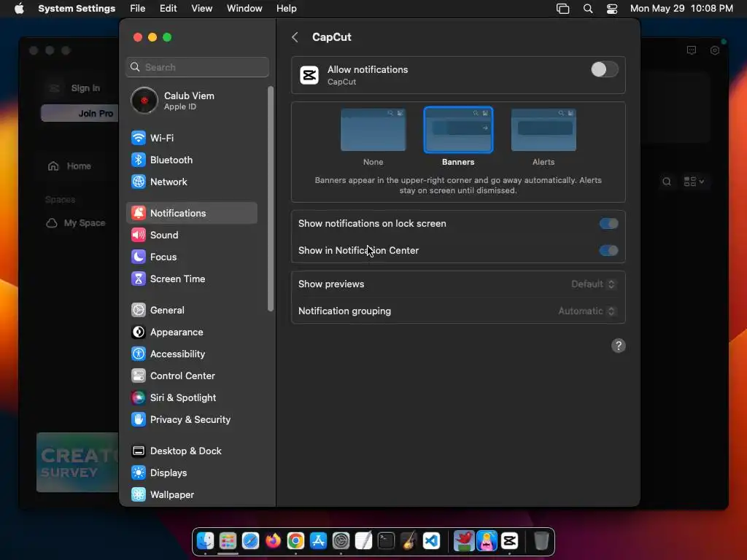747x560 pixels.
Task: Open Wallpaper settings in sidebar
Action: pyautogui.click(x=192, y=495)
